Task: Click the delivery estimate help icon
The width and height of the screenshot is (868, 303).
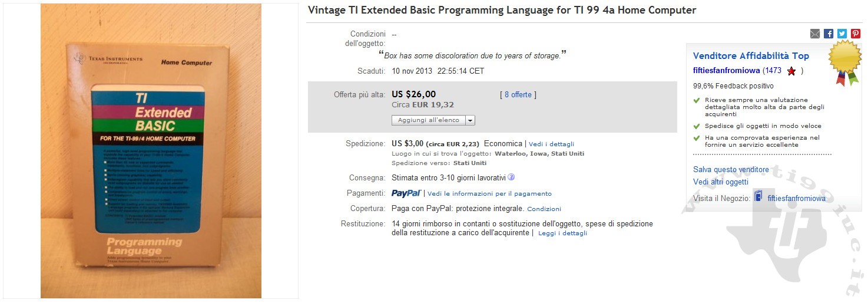Action: point(511,177)
